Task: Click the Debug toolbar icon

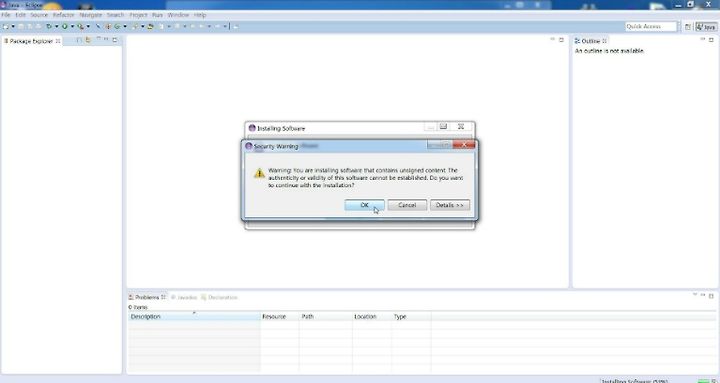Action: [49, 26]
